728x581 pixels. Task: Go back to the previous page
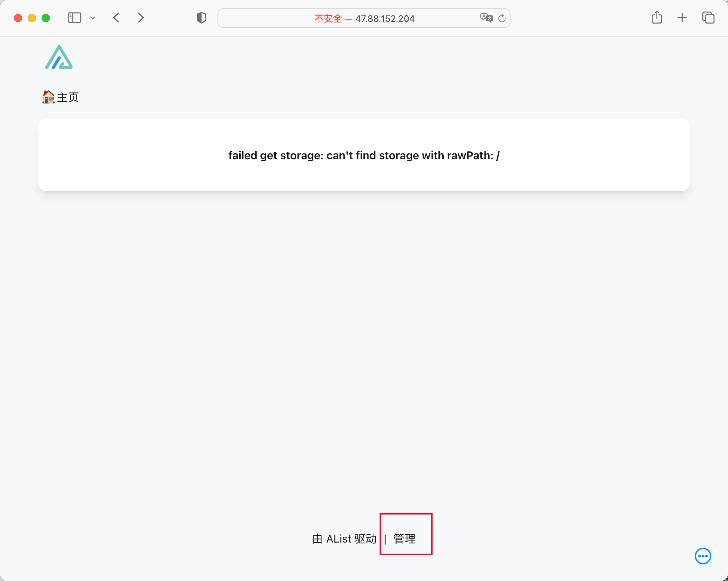[x=117, y=18]
